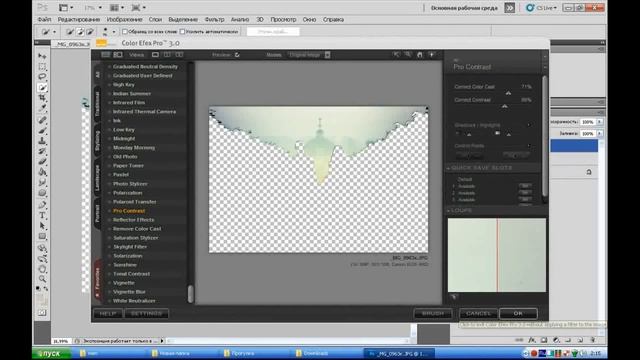The width and height of the screenshot is (640, 360).
Task: Click the layer effects 'fx' icon
Action: 531,340
